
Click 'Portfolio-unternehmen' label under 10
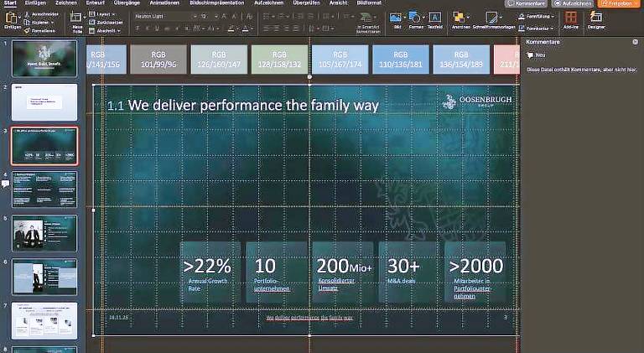tap(272, 285)
